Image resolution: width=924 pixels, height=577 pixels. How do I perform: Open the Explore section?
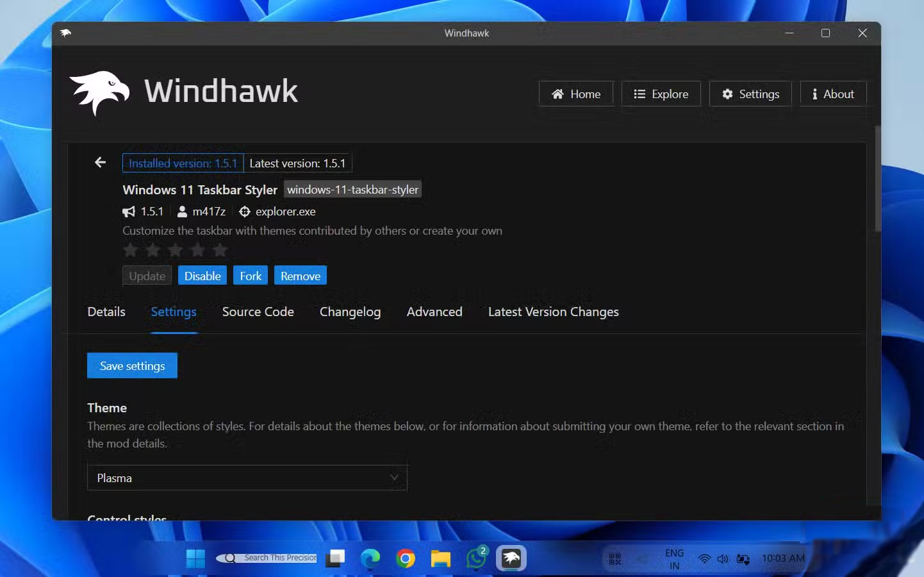tap(661, 94)
